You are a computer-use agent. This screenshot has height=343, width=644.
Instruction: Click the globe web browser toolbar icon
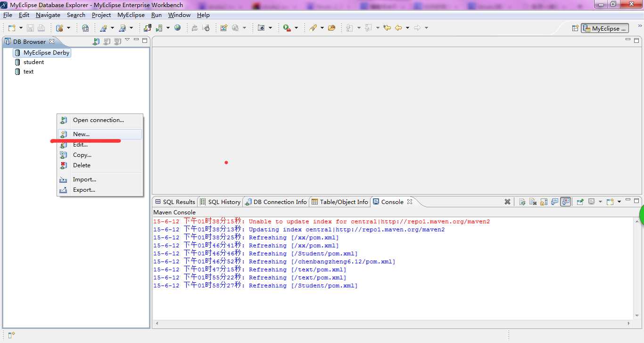tap(177, 28)
